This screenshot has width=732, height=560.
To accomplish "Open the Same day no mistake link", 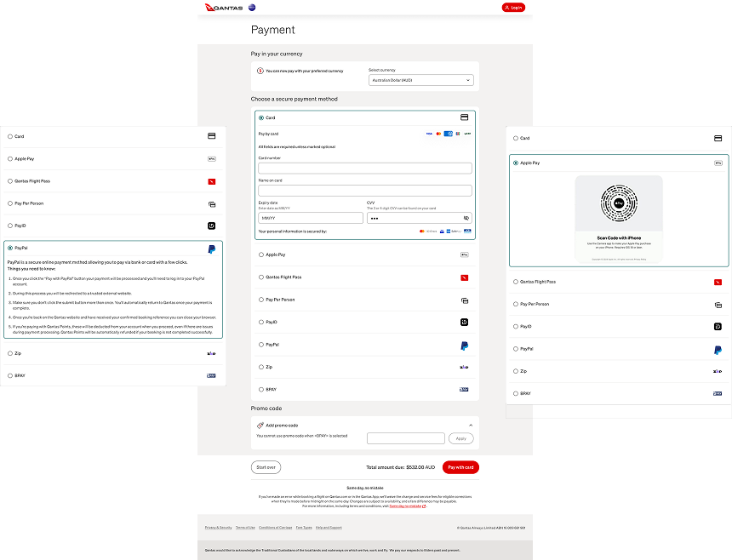I will pyautogui.click(x=407, y=506).
